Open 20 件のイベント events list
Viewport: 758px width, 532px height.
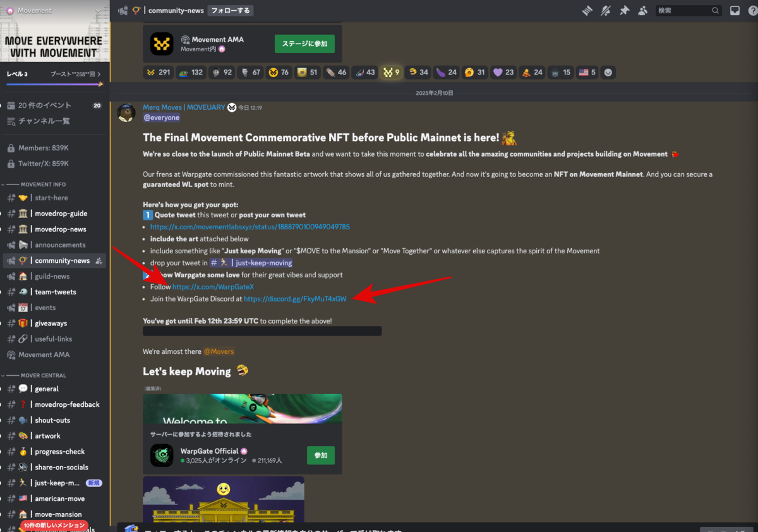coord(54,106)
